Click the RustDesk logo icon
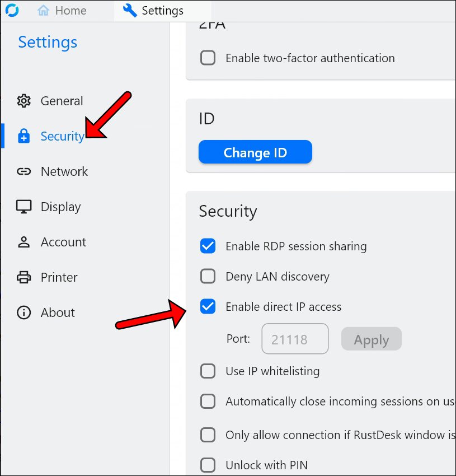Screen dimensions: 456x476 coord(12,10)
